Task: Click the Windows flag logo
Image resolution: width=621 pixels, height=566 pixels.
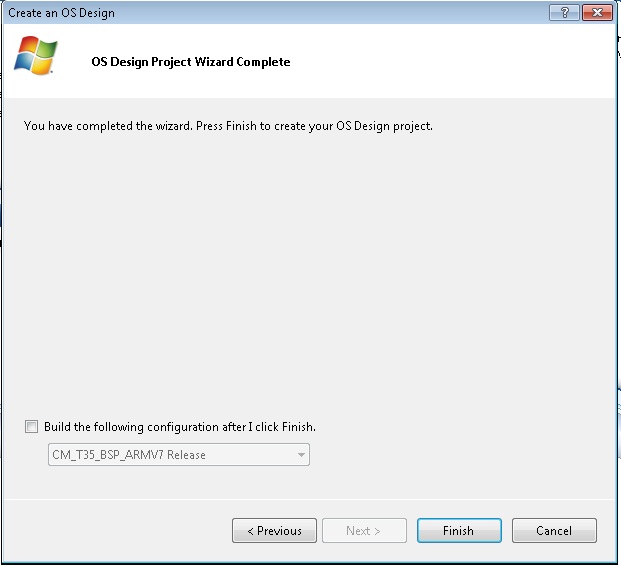Action: (36, 55)
